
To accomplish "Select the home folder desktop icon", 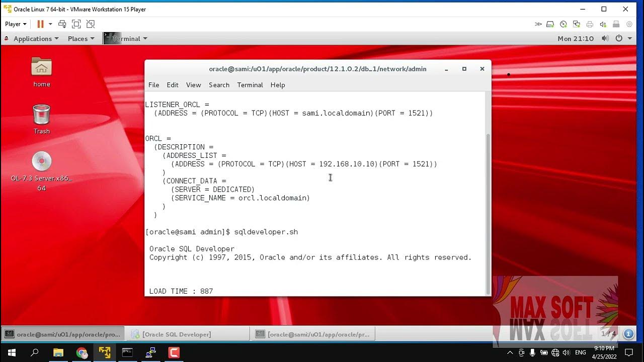I will tap(42, 72).
